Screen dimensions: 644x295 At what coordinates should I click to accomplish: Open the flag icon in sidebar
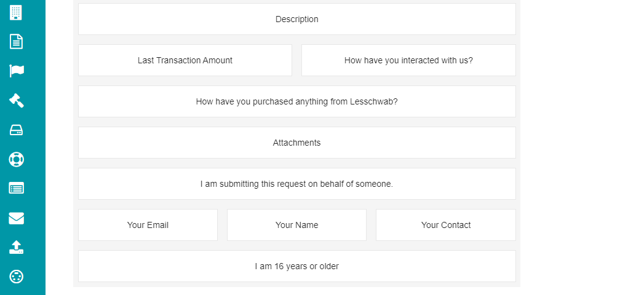[x=17, y=71]
